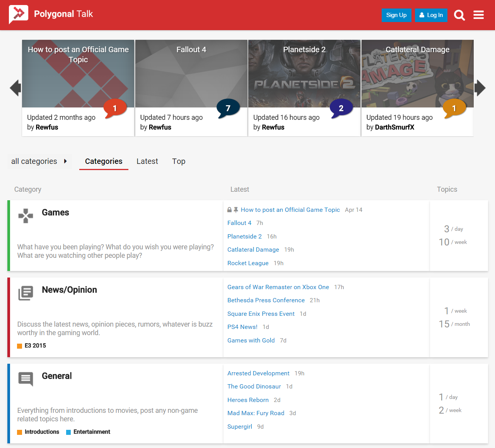
Task: Open the Games category
Action: tap(55, 213)
